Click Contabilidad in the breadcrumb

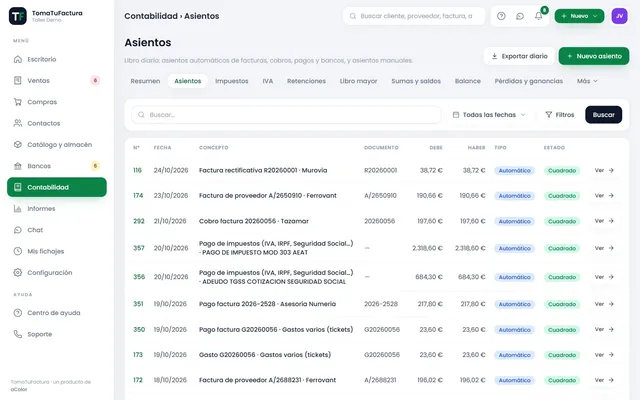coord(151,16)
